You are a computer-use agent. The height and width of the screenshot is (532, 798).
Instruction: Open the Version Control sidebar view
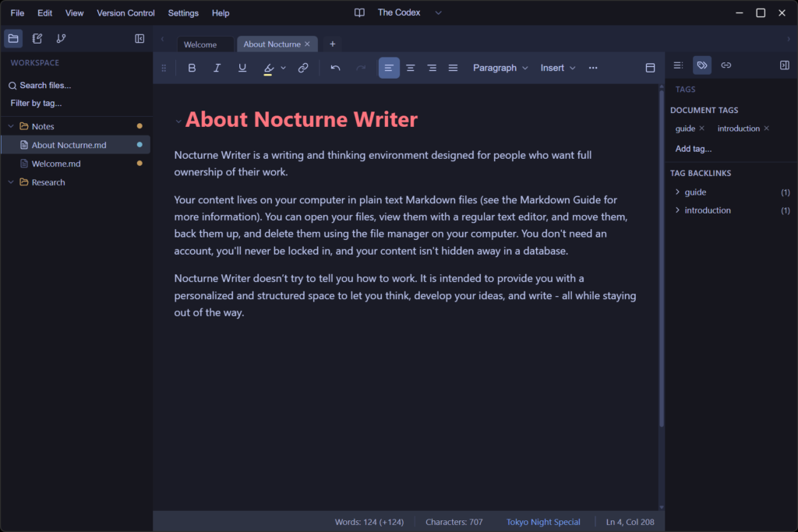point(61,38)
